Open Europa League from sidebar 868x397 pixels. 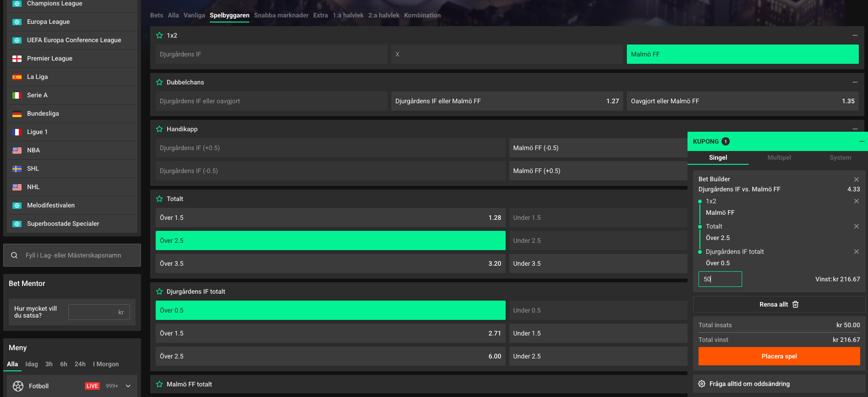coord(72,22)
